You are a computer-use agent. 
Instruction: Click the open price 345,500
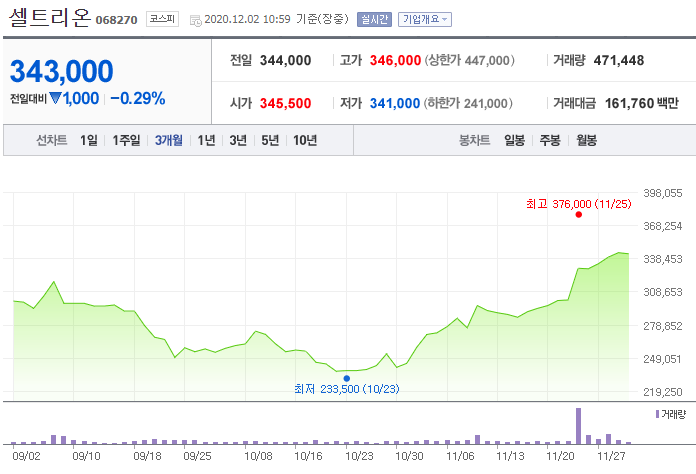pyautogui.click(x=285, y=103)
